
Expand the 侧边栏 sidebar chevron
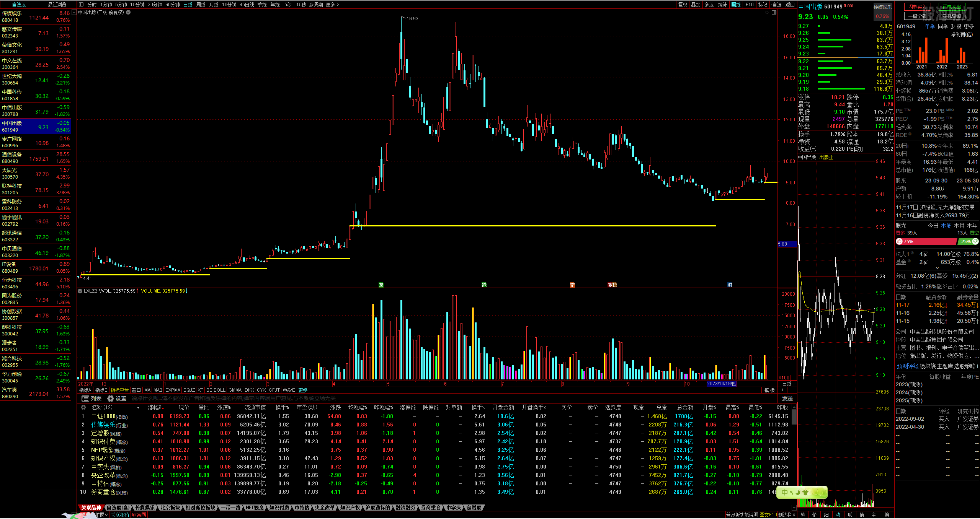coord(786,515)
